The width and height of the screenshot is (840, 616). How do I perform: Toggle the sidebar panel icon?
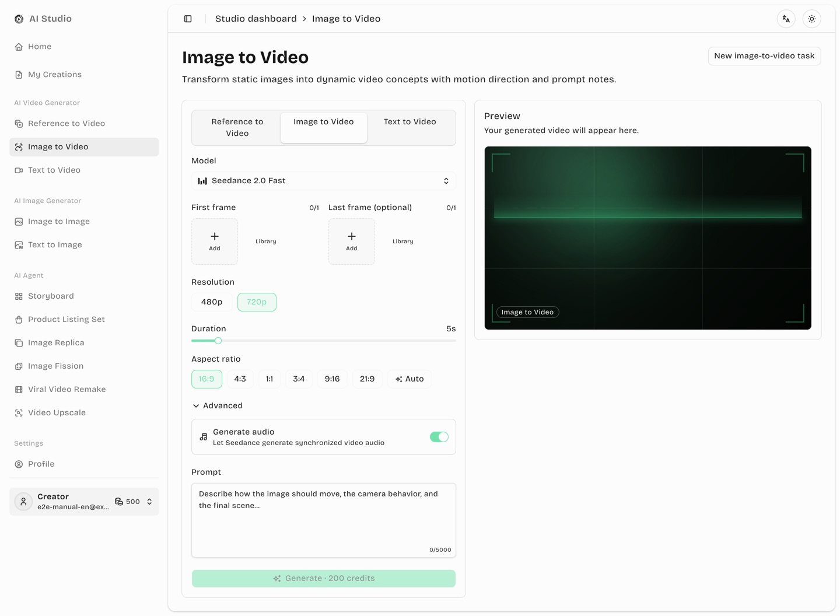click(188, 19)
